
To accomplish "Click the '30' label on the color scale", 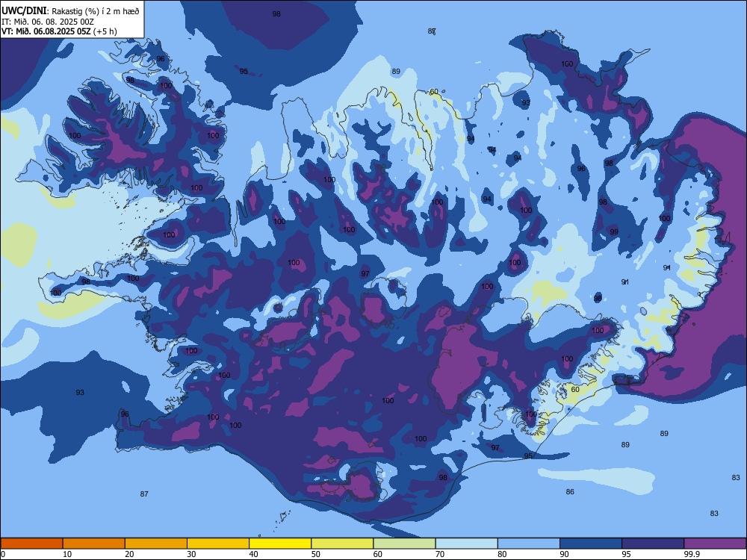I will (191, 554).
